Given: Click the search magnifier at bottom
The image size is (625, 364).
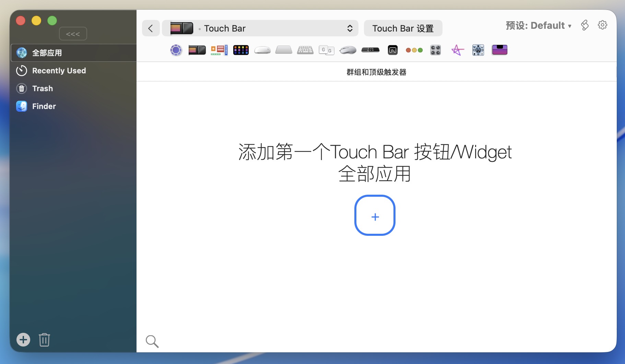Looking at the screenshot, I should (x=152, y=341).
